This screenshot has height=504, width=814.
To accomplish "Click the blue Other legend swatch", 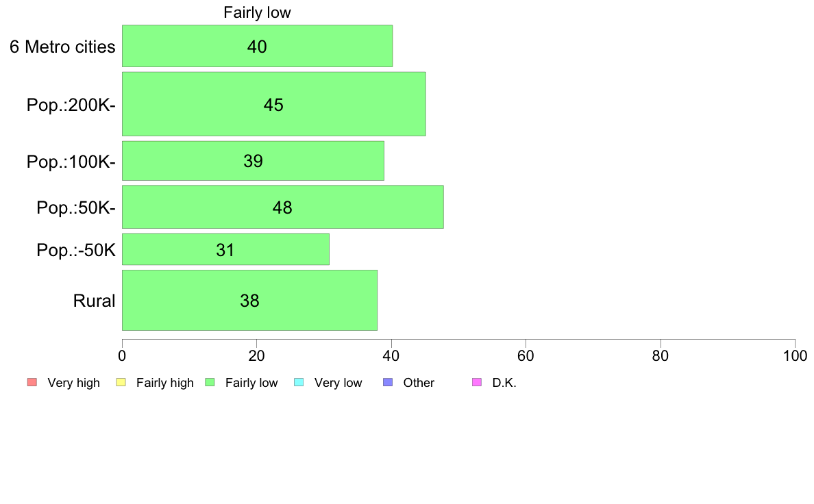I will (388, 383).
